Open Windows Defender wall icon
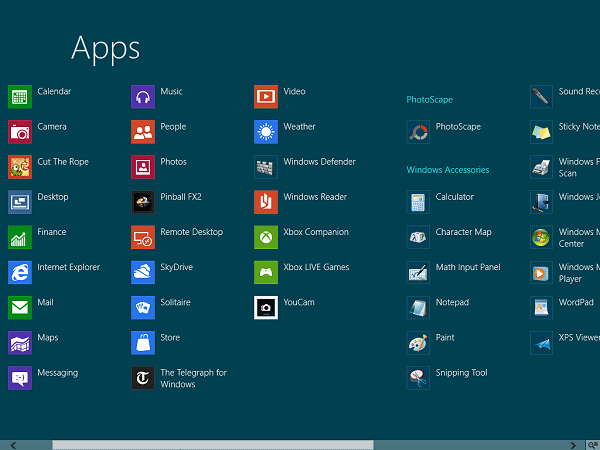Viewport: 600px width, 450px height. 266,167
